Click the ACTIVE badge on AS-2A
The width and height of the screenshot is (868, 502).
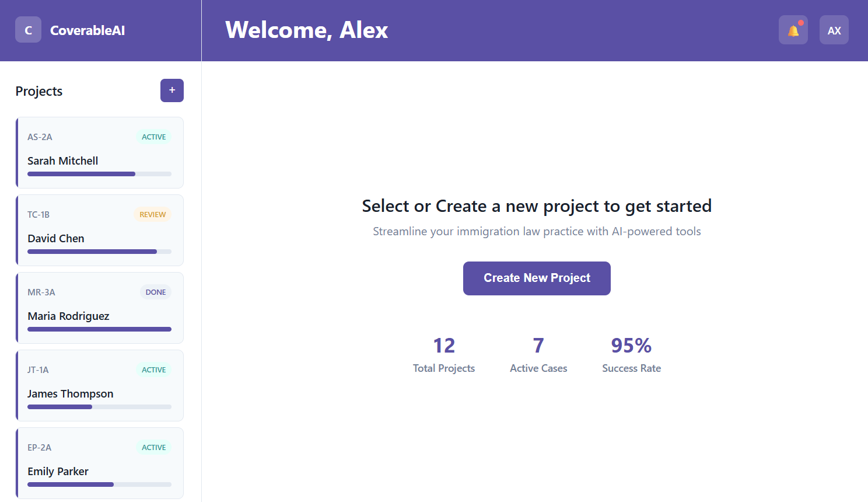click(x=154, y=137)
